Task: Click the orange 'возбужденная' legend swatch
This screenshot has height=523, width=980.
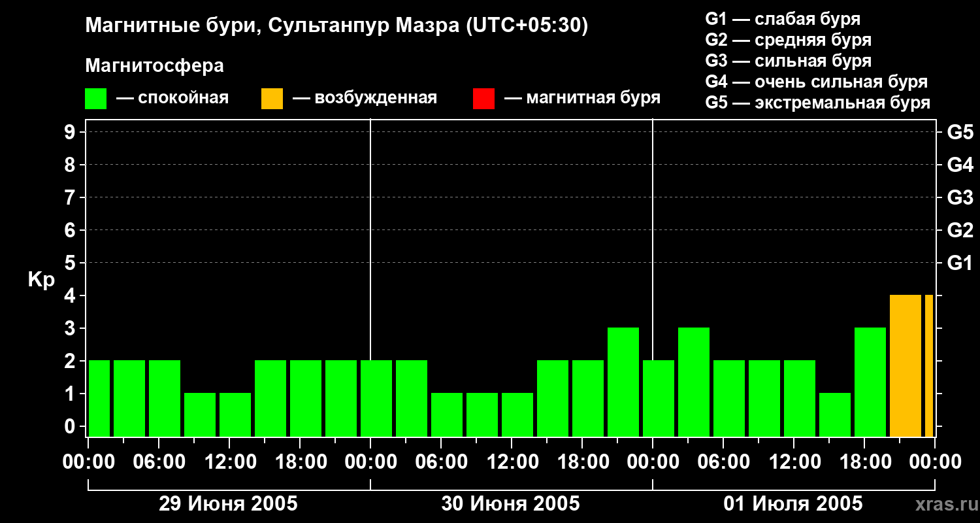Action: coord(272,99)
